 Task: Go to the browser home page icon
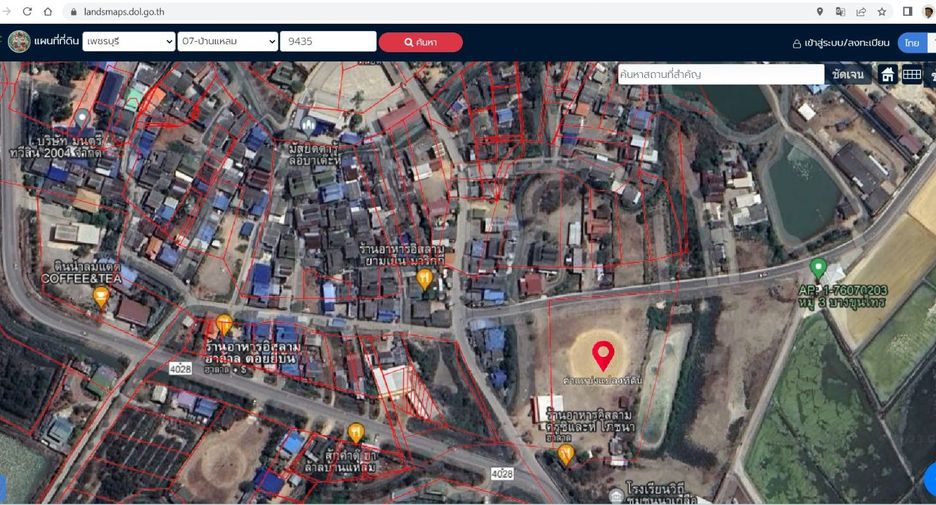(48, 11)
